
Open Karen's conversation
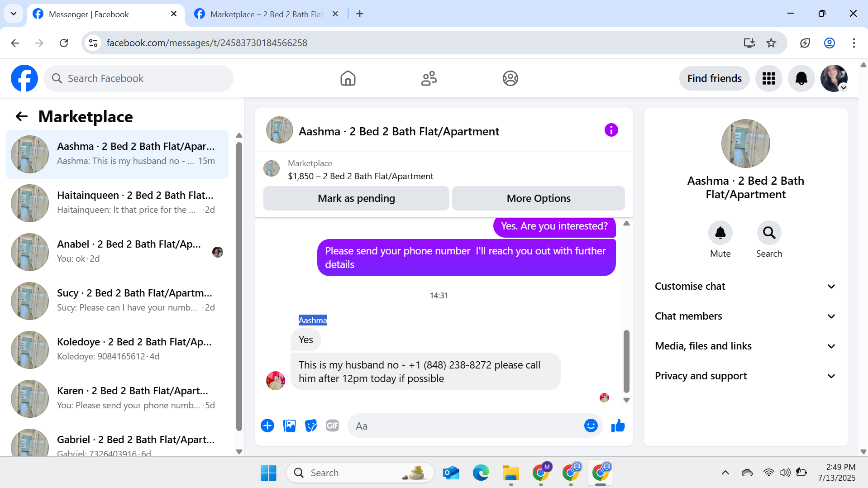click(117, 398)
